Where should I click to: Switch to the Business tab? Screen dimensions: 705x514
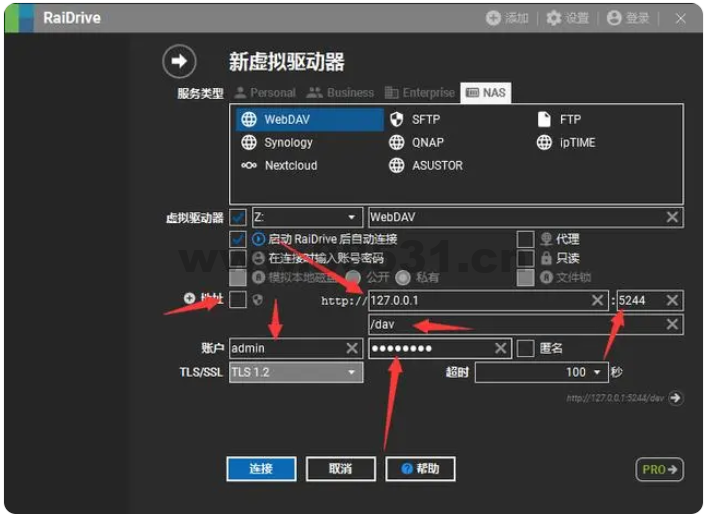(340, 93)
